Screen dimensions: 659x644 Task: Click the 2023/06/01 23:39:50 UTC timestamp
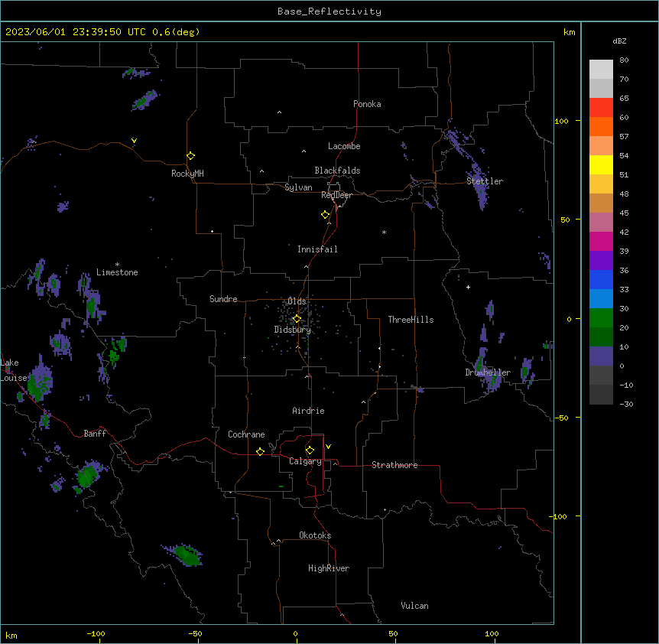point(76,32)
